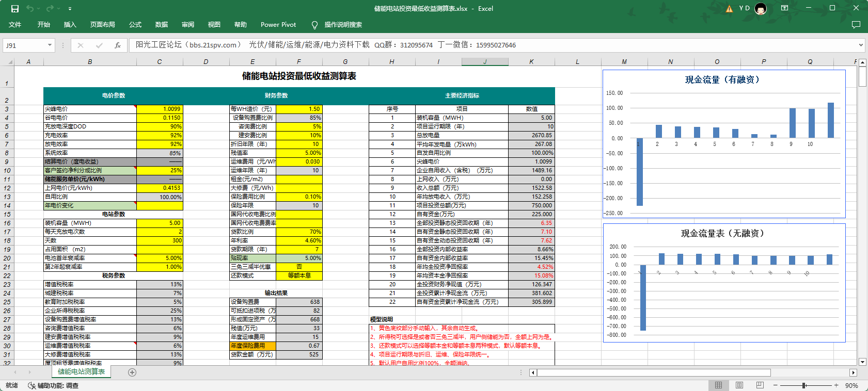Select the 三免三减半优惠 cell showing 否
The height and width of the screenshot is (391, 868).
299,267
